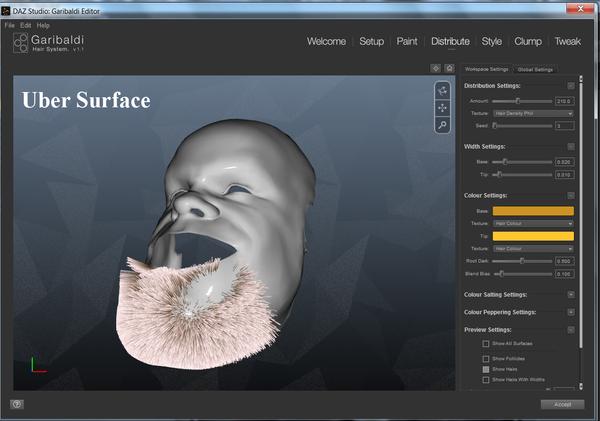Collapse the Preview Settings section
This screenshot has height=421, width=600.
click(571, 330)
